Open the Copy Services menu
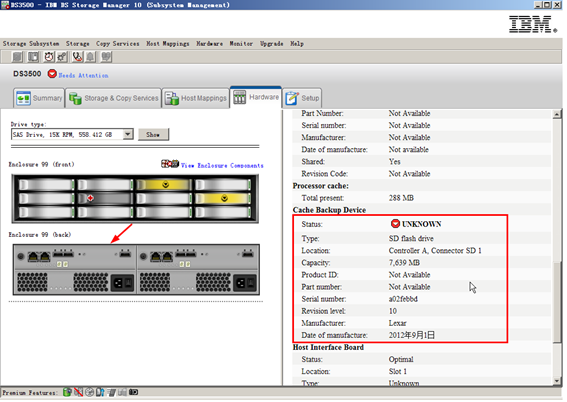This screenshot has width=567, height=402. pos(118,44)
